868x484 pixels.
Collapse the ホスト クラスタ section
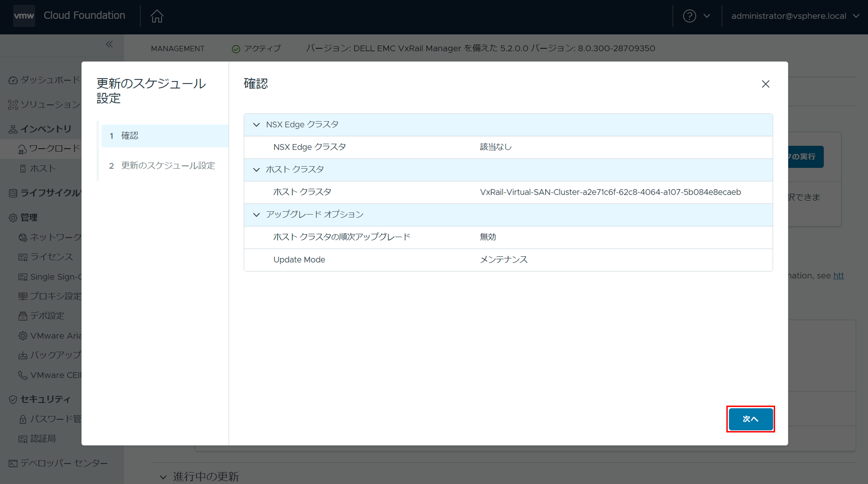coord(256,170)
